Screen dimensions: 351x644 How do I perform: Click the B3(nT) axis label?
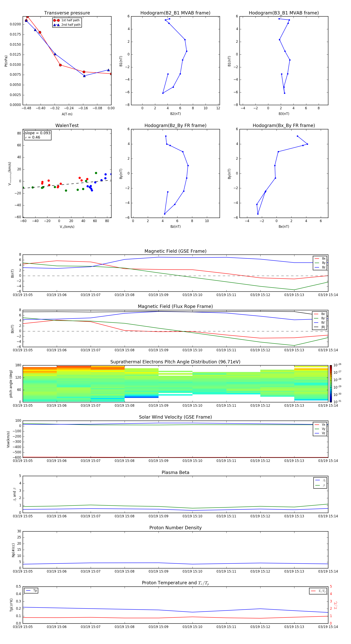[x=284, y=114]
